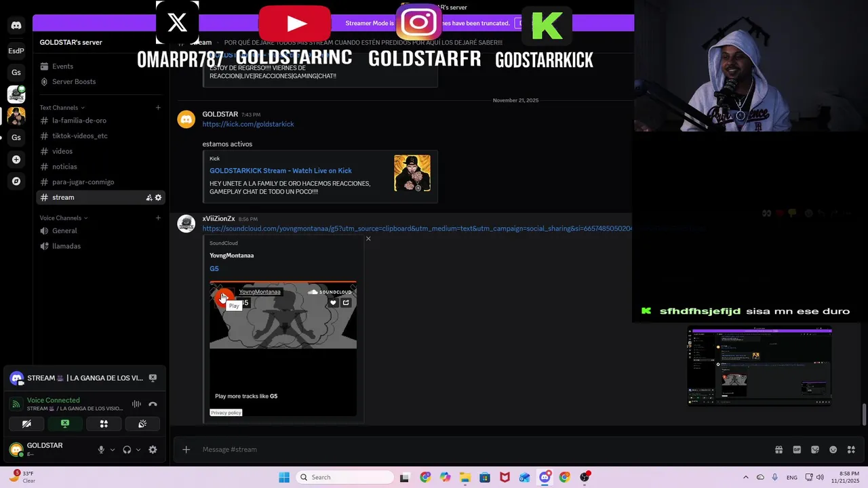Click the add a server plus icon
Image resolution: width=868 pixels, height=488 pixels.
point(16,159)
